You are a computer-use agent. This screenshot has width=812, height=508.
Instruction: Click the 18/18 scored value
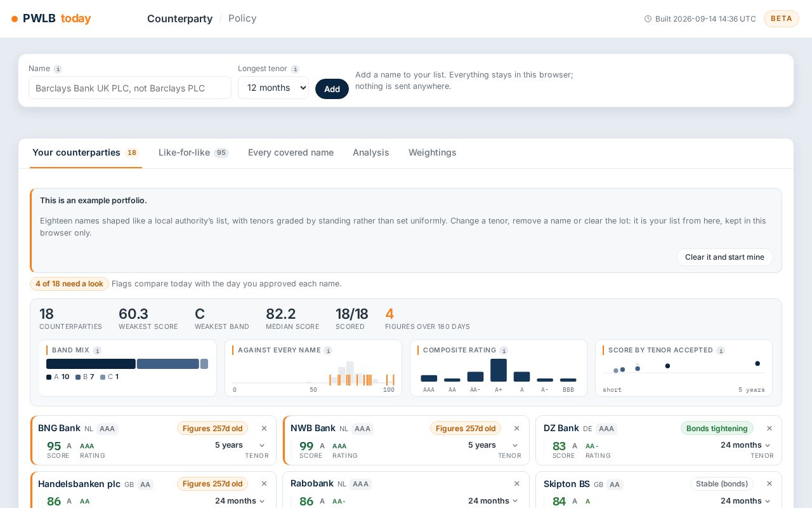tap(352, 314)
